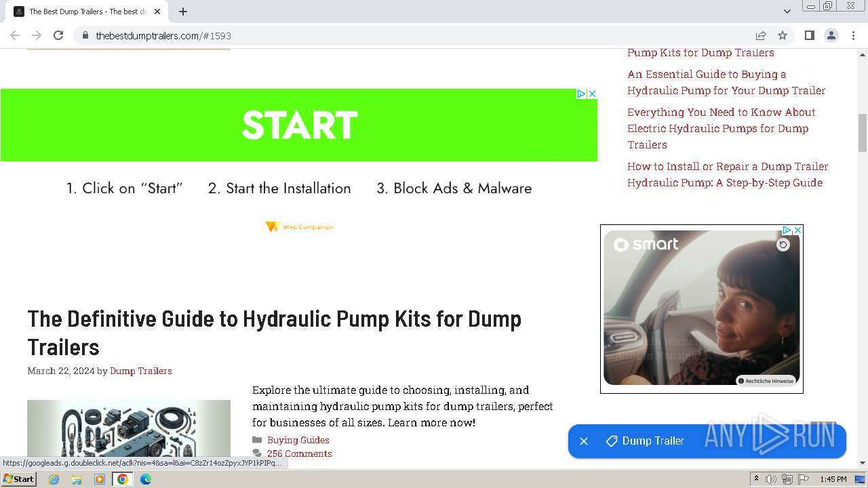868x488 pixels.
Task: Click the smart car ad image
Action: click(701, 308)
